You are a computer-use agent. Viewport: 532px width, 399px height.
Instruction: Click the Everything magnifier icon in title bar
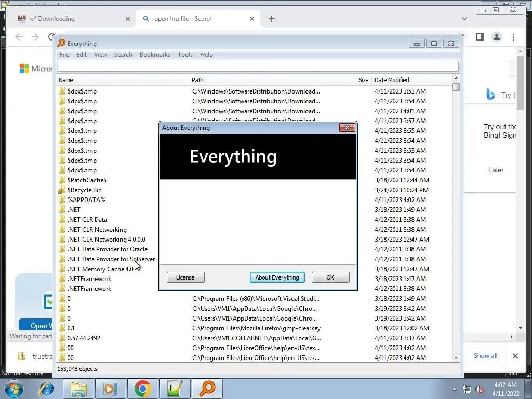tap(61, 43)
